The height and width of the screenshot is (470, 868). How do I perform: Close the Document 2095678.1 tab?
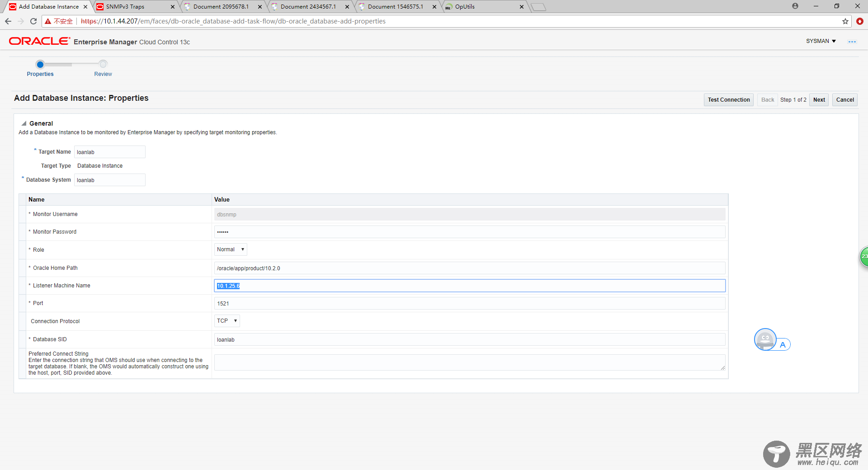click(x=260, y=7)
